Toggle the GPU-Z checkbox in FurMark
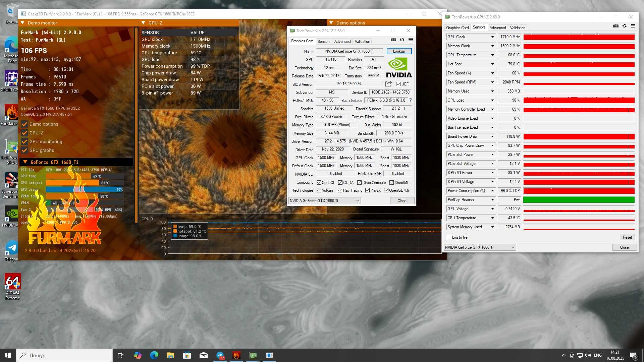The height and width of the screenshot is (362, 644). click(x=24, y=133)
